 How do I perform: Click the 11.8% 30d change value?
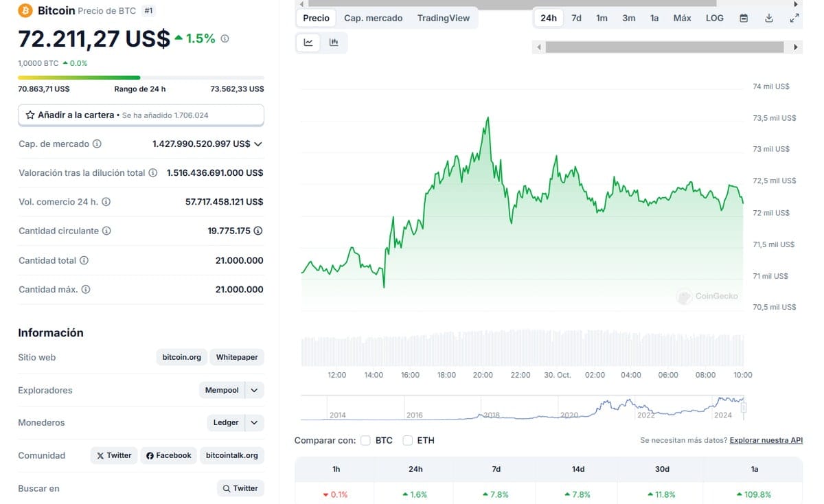click(x=661, y=494)
